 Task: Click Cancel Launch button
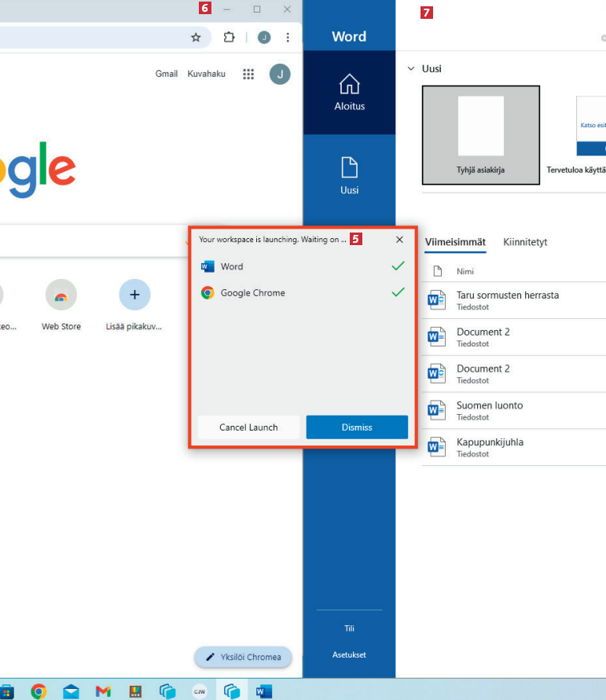pyautogui.click(x=248, y=427)
